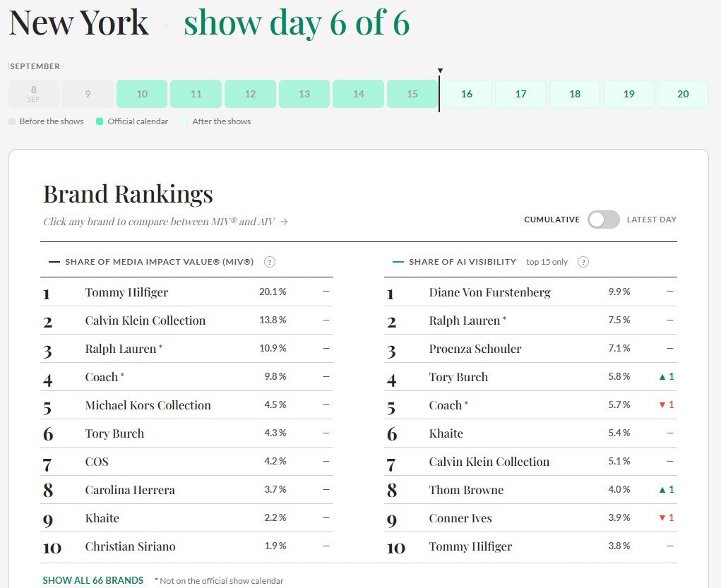
Task: Open Conner Ives in AI Visibility ranking
Action: click(x=460, y=518)
